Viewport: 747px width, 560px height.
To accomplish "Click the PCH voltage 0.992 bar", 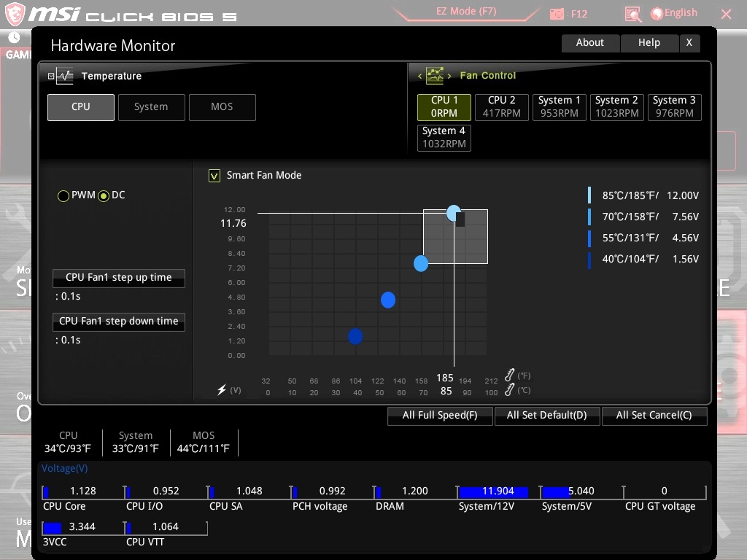I will (x=332, y=491).
